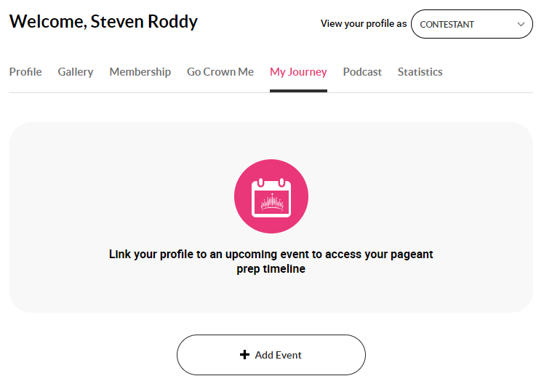Click the 'Steven Roddy' name in heading
Image resolution: width=552 pixels, height=392 pixels.
coord(144,22)
